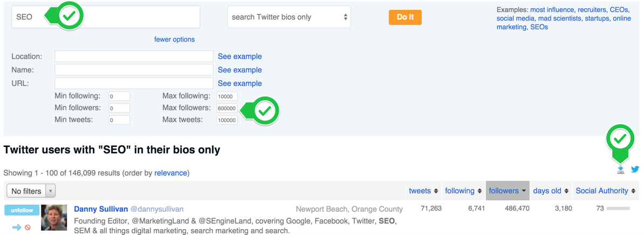Sort results by tweets column
The width and height of the screenshot is (644, 235).
(x=423, y=191)
